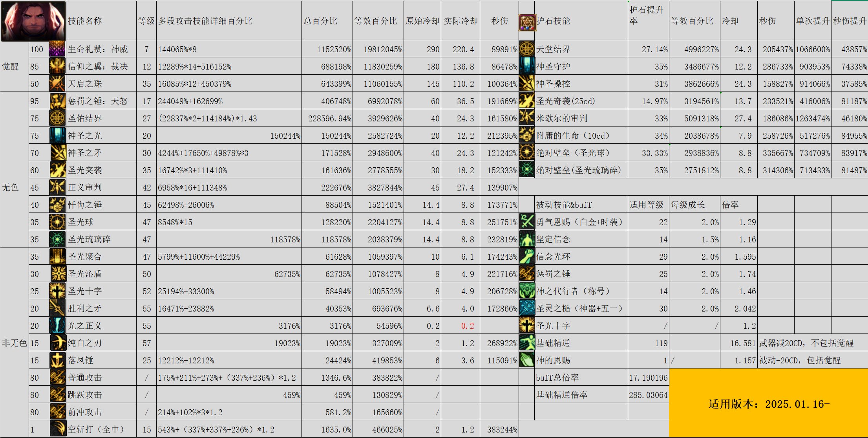Click the 圣光聚合 skill icon
This screenshot has height=438, width=868.
57,257
